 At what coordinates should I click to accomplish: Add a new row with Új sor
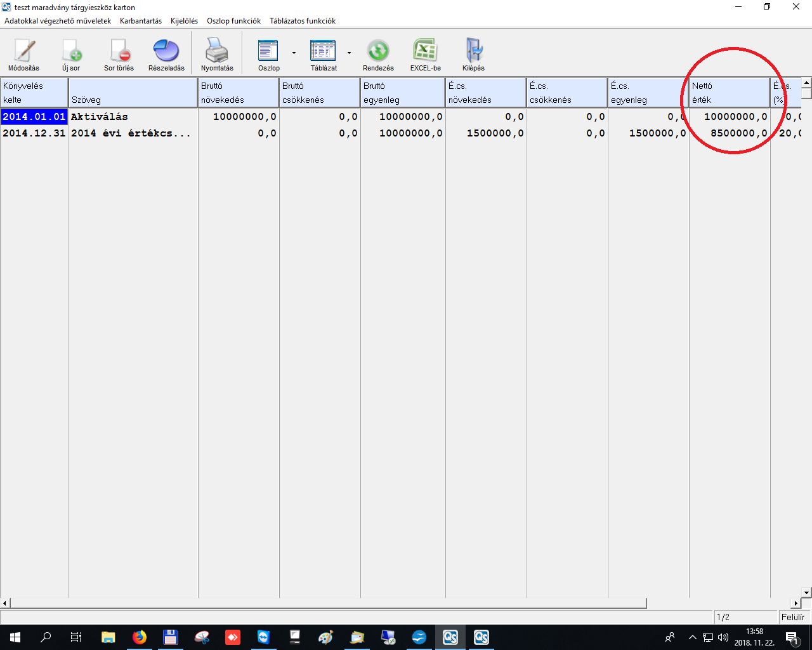pyautogui.click(x=71, y=51)
